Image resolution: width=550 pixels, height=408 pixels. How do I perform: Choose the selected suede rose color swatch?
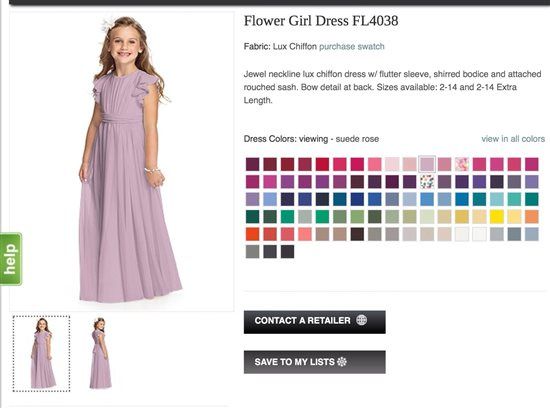[x=427, y=164]
